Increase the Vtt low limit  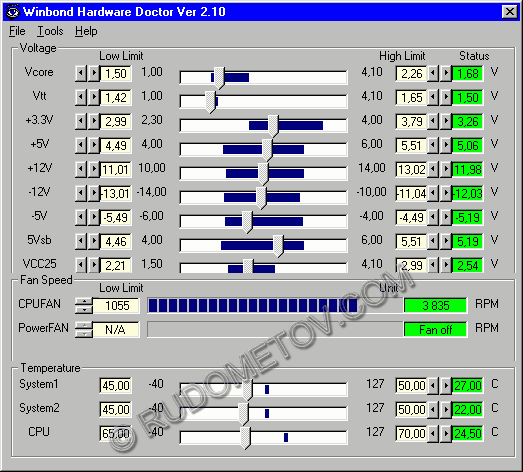click(x=94, y=97)
